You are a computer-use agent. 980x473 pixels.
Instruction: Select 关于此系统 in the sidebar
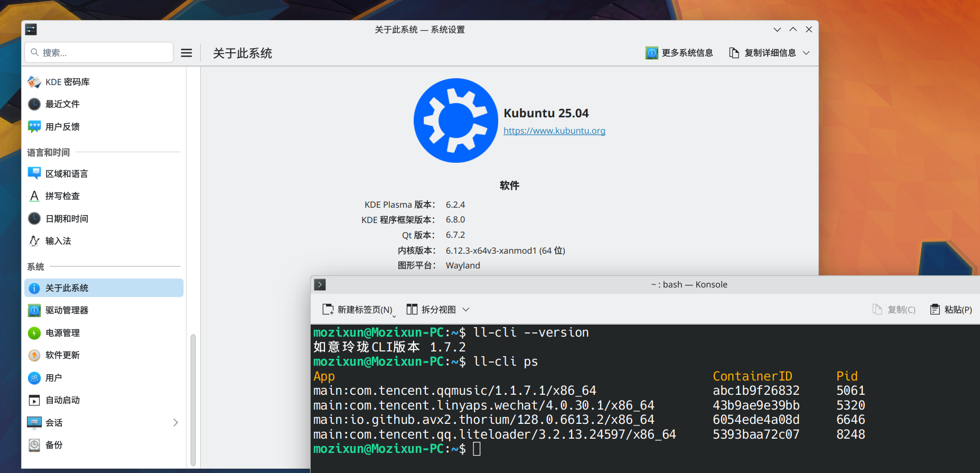(x=104, y=288)
